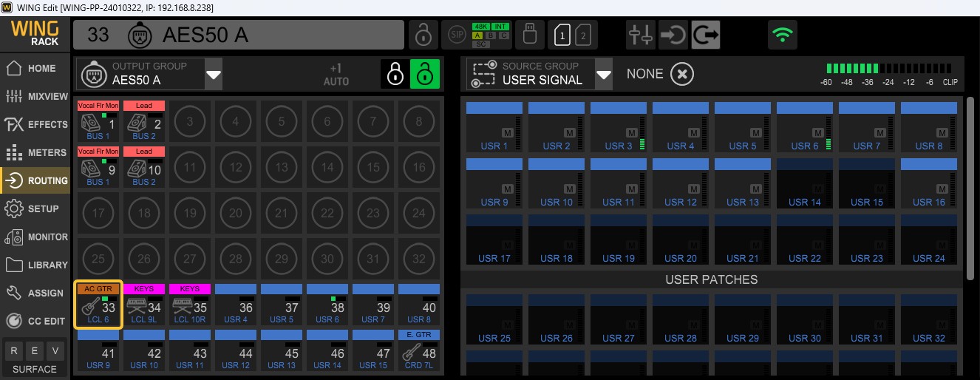Screen dimensions: 980x380
Task: Select the input sources routing icon
Action: [673, 35]
